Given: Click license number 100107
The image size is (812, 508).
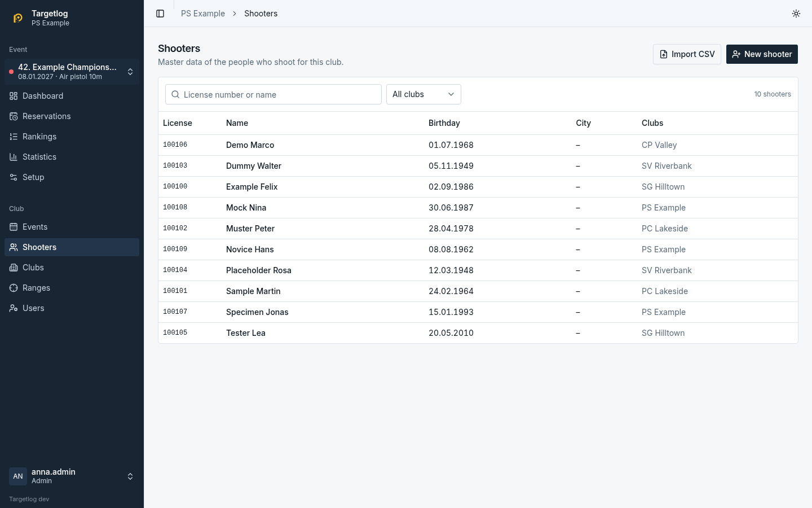Looking at the screenshot, I should (x=175, y=312).
